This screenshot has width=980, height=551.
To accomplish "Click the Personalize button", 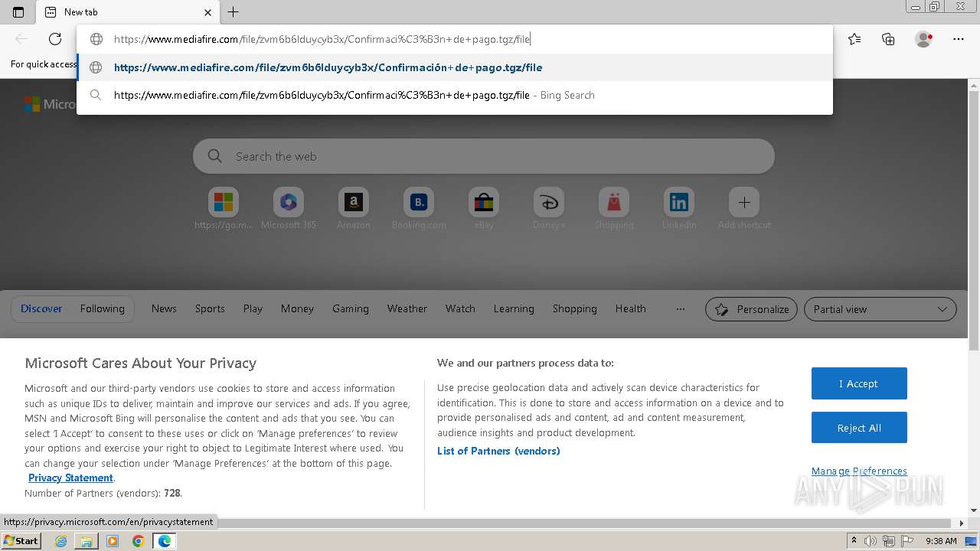I will pyautogui.click(x=751, y=309).
